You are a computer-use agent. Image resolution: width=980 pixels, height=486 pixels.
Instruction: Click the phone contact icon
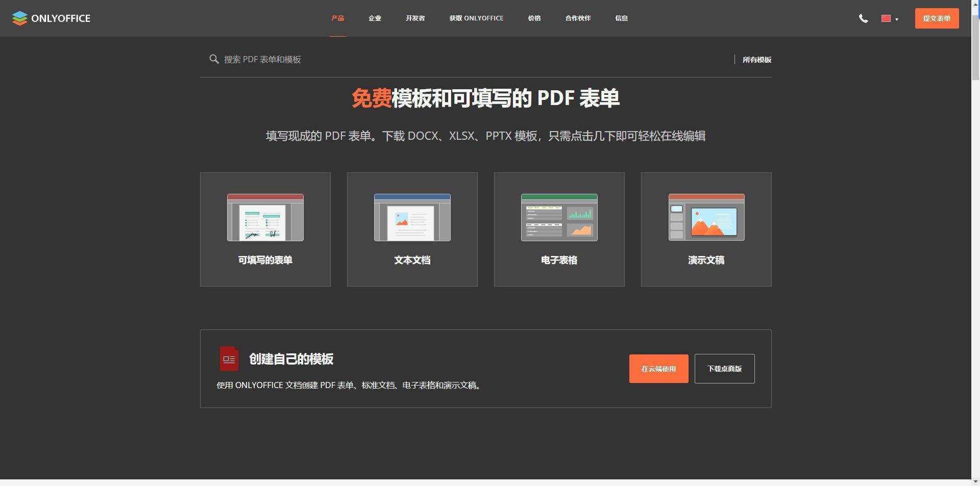[864, 18]
